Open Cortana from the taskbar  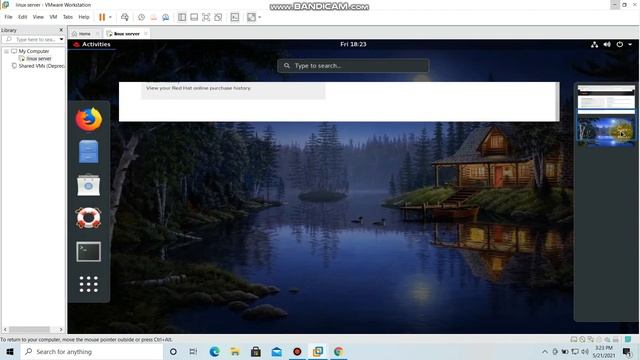[x=173, y=351]
